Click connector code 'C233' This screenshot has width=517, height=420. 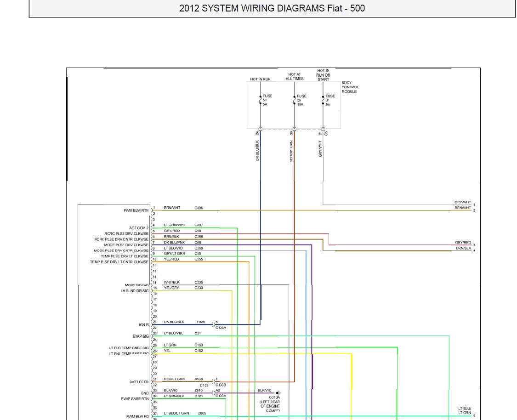click(x=199, y=288)
